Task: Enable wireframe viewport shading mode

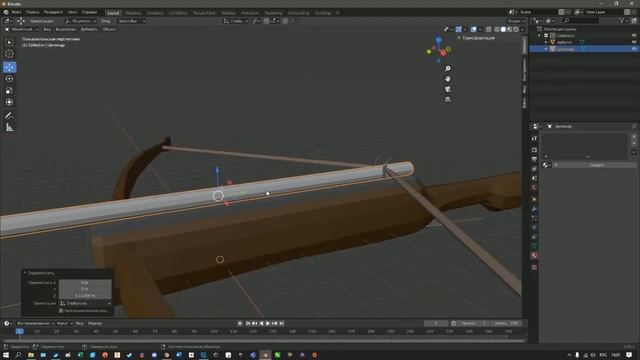Action: tap(497, 29)
